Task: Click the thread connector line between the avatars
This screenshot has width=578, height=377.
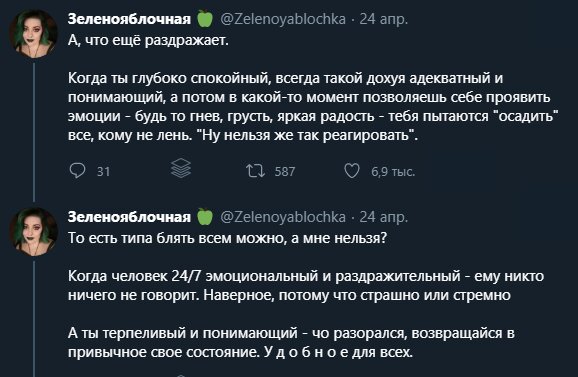Action: [x=34, y=132]
